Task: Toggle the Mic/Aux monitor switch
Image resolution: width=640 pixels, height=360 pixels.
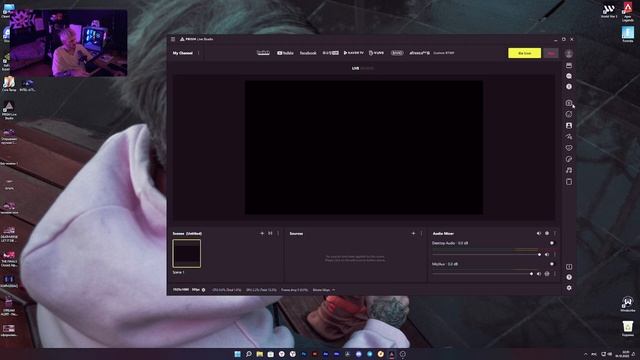Action: pyautogui.click(x=552, y=264)
